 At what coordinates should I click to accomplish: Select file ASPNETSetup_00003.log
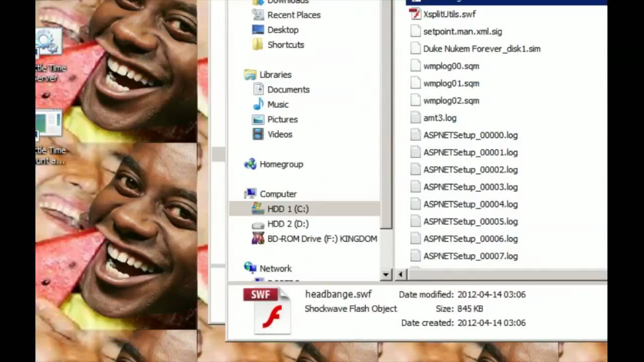pyautogui.click(x=470, y=187)
